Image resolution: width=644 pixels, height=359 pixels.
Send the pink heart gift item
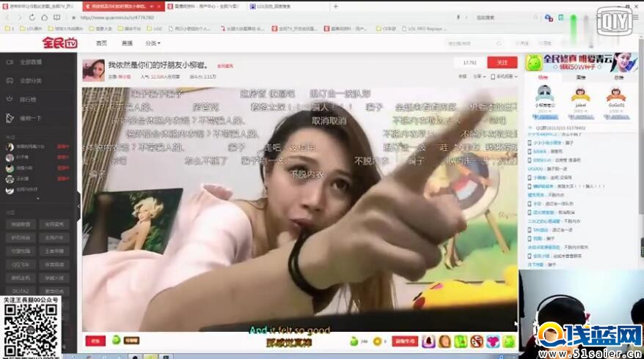[493, 341]
